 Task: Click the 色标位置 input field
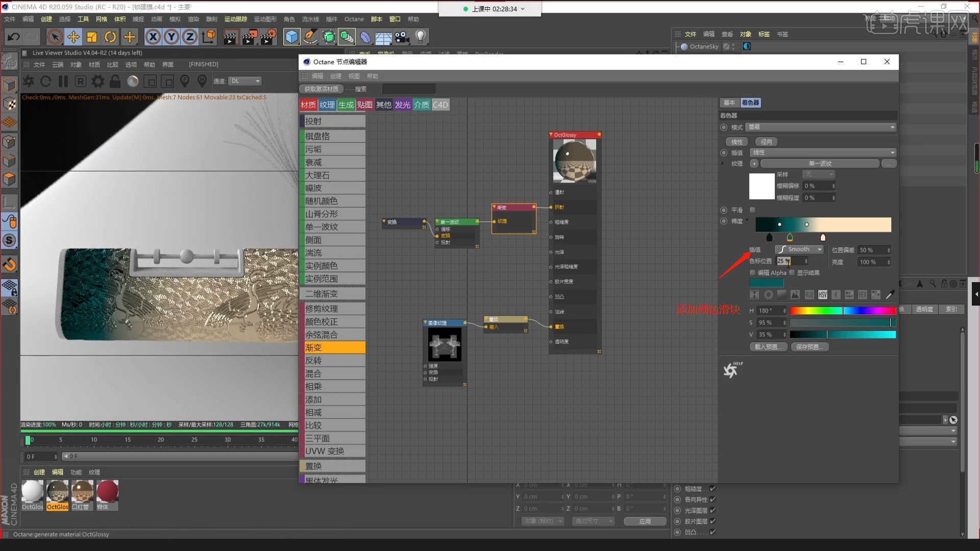[x=792, y=261]
